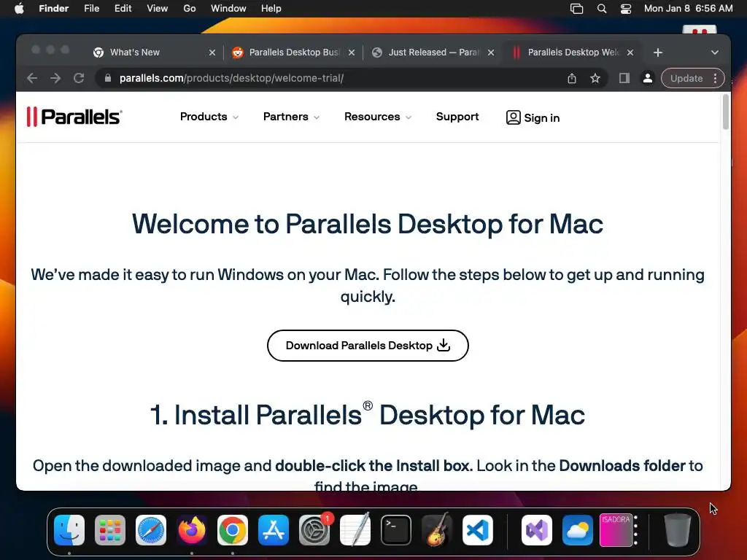
Task: Click the page vertical scrollbar thumb
Action: (x=726, y=112)
